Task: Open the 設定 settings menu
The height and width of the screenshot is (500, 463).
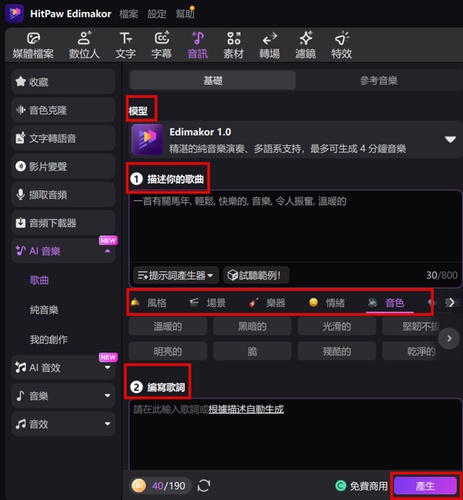Action: 157,14
